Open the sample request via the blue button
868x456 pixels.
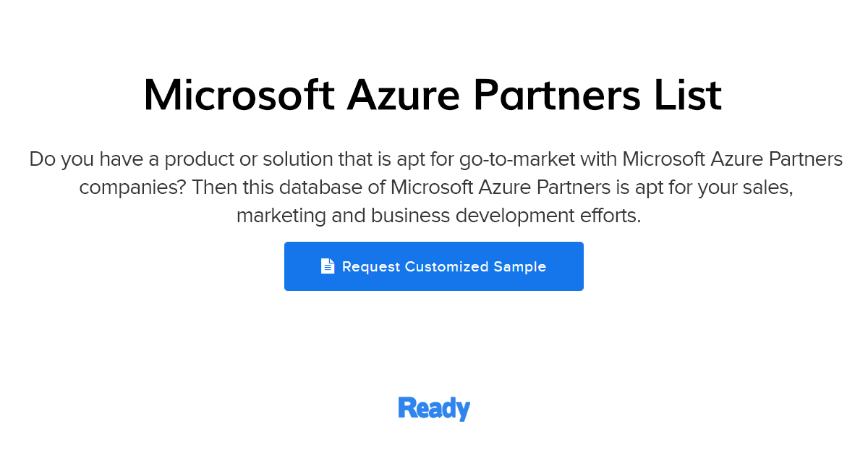pos(434,266)
